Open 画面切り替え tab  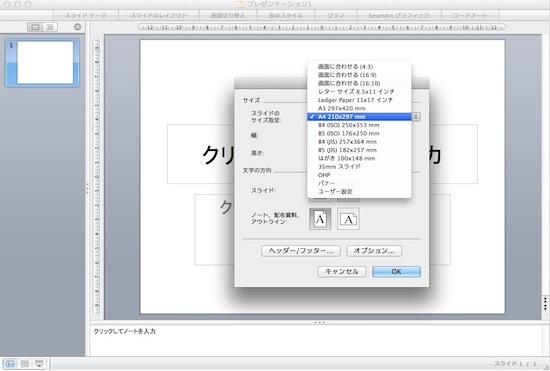coord(228,15)
